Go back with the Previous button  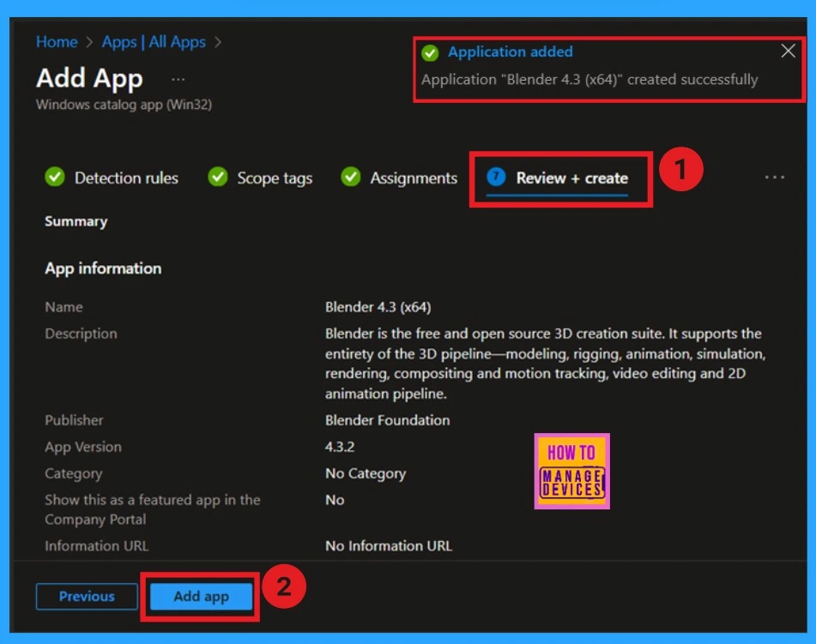[87, 596]
